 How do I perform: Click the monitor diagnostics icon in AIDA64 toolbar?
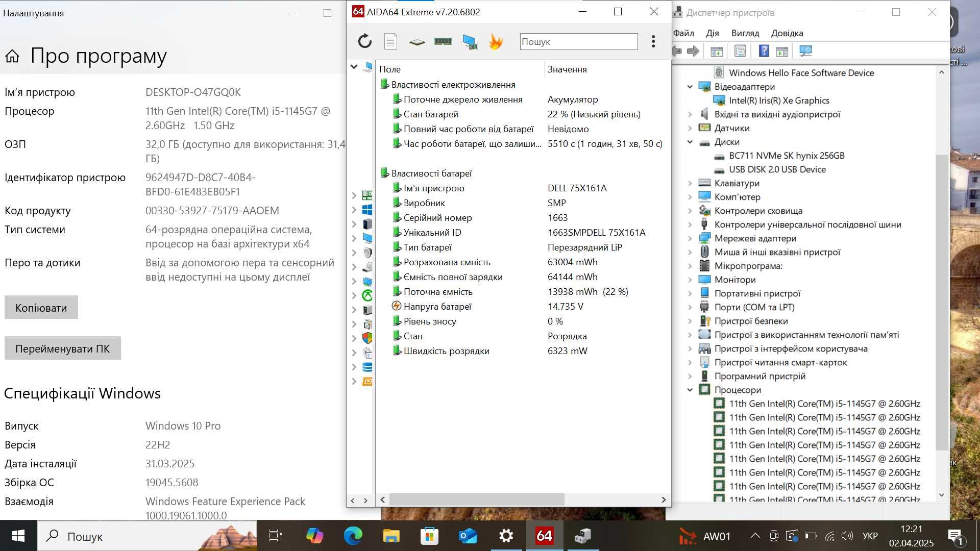click(470, 42)
